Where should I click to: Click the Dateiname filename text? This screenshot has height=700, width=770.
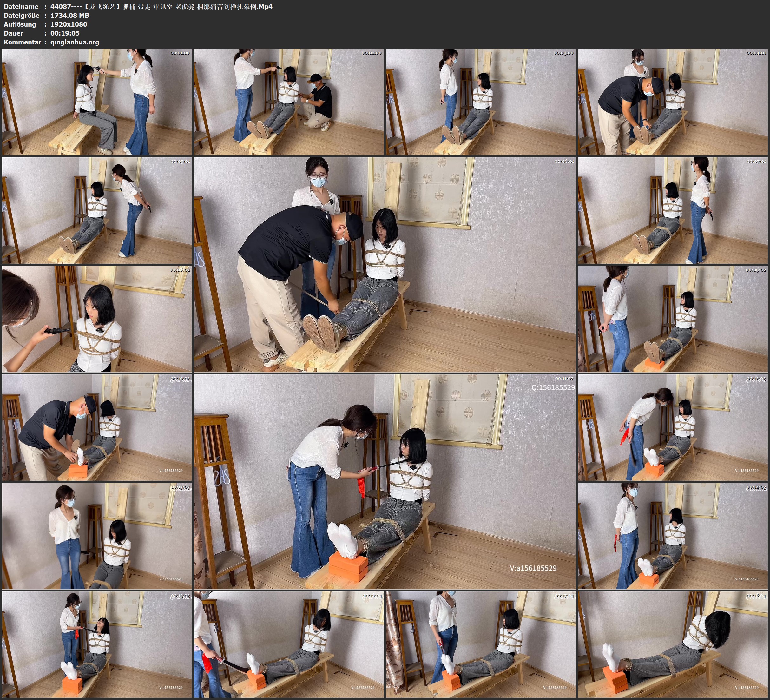[161, 6]
